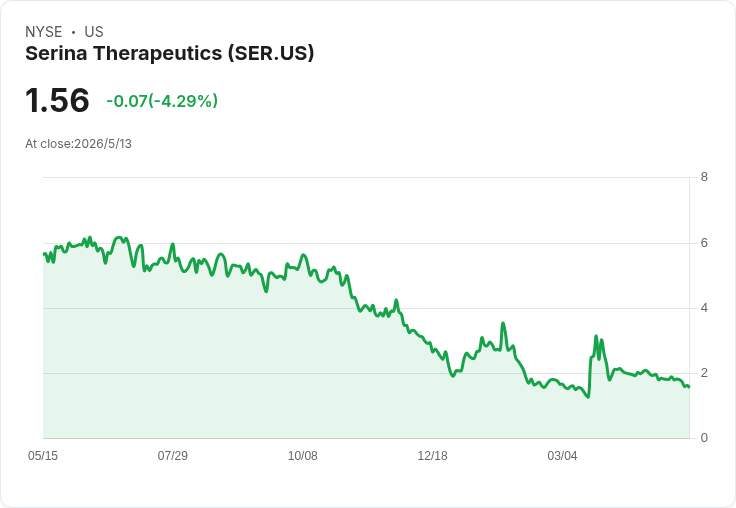Click the 1.56 current price

57,100
